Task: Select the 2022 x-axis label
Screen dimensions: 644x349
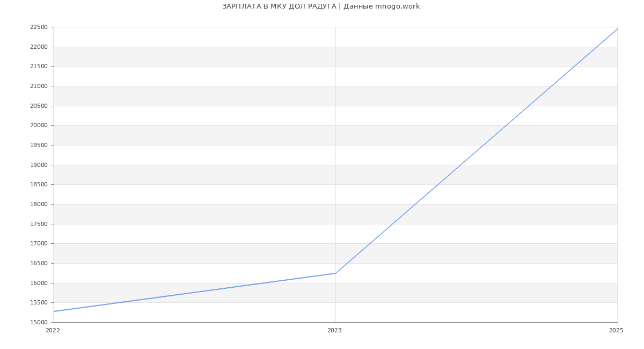Action: point(53,331)
